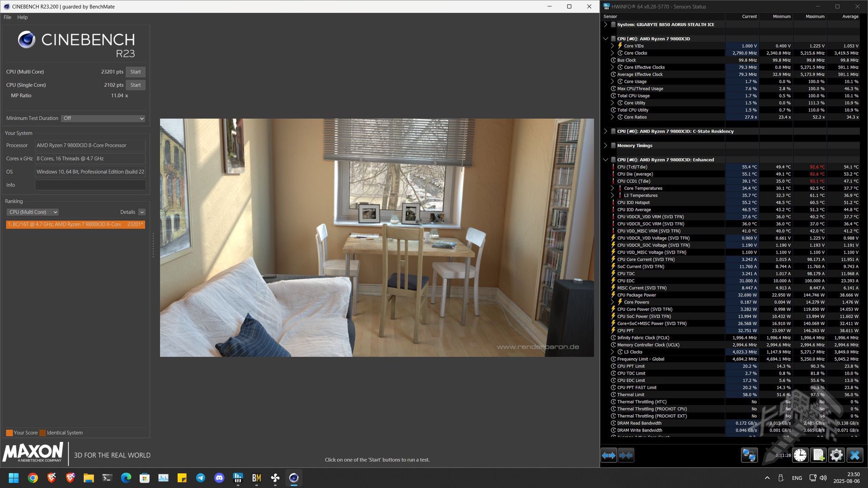Click HWiNFO expand columns arrows icon

[609, 455]
